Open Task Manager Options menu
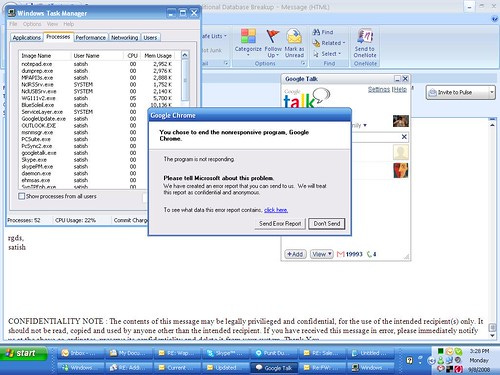Image resolution: width=500 pixels, height=375 pixels. point(32,24)
